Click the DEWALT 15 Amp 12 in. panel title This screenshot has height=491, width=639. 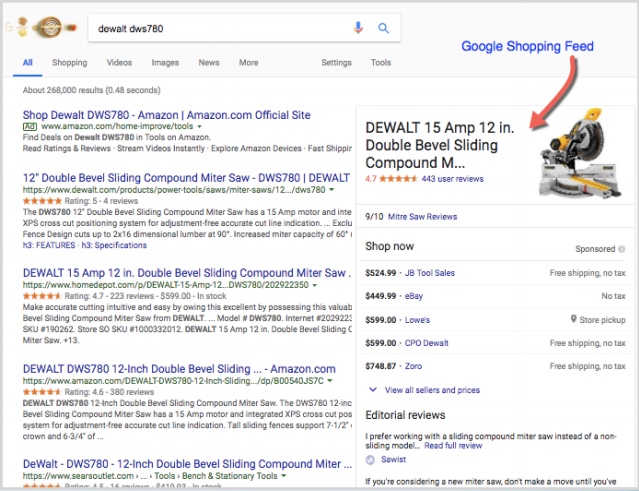tap(440, 145)
